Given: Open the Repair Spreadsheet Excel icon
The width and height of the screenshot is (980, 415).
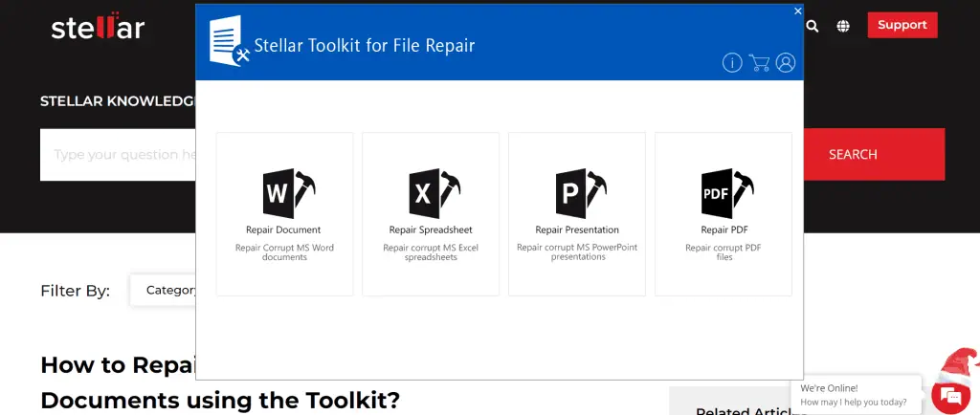Looking at the screenshot, I should click(435, 193).
